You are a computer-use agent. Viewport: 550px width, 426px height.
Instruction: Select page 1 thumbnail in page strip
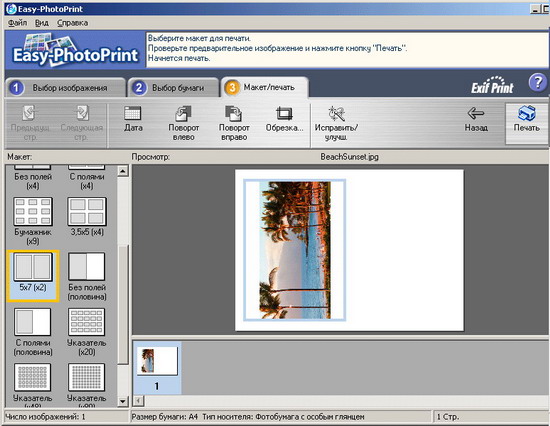(x=157, y=367)
